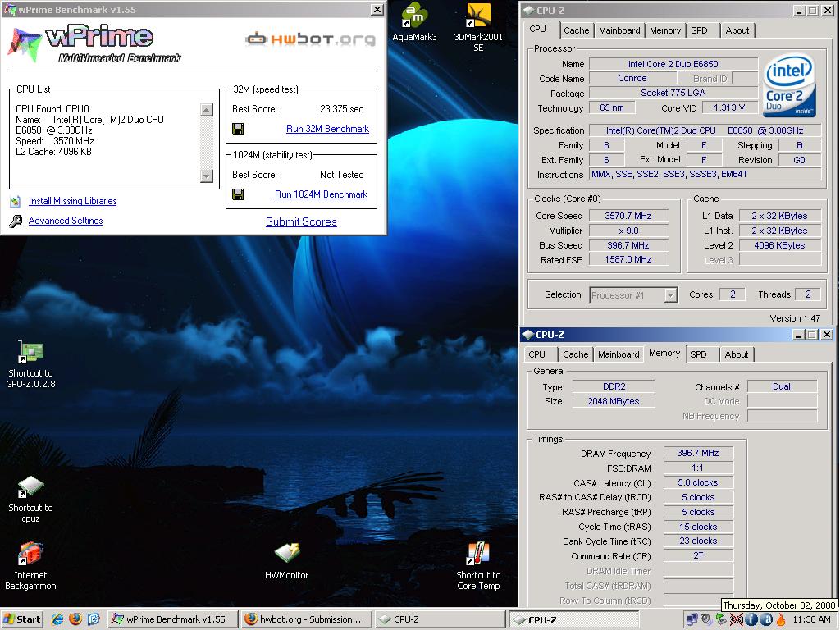Click the Multiplier value x 9.0
The image size is (840, 630).
tap(628, 231)
